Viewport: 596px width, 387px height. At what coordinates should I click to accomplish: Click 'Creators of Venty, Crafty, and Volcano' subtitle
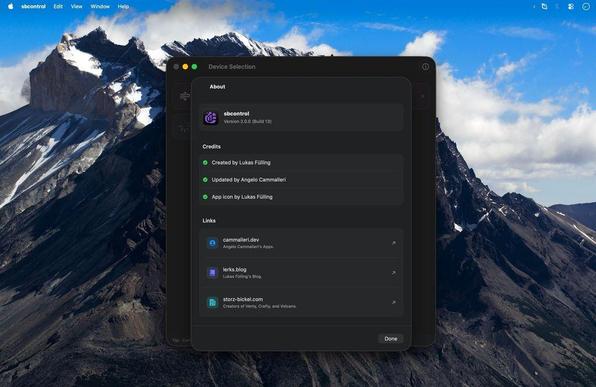coord(259,306)
